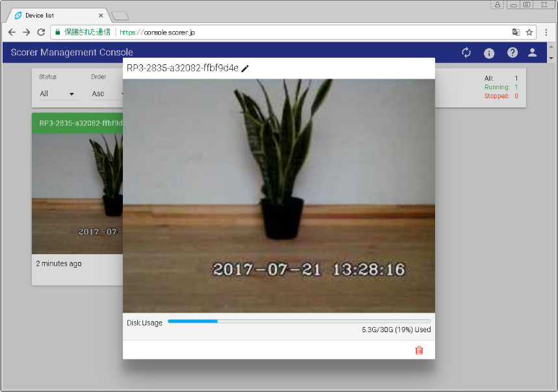Screen dimensions: 558x392
Task: Click the refresh/sync icon in the console header
Action: click(466, 53)
